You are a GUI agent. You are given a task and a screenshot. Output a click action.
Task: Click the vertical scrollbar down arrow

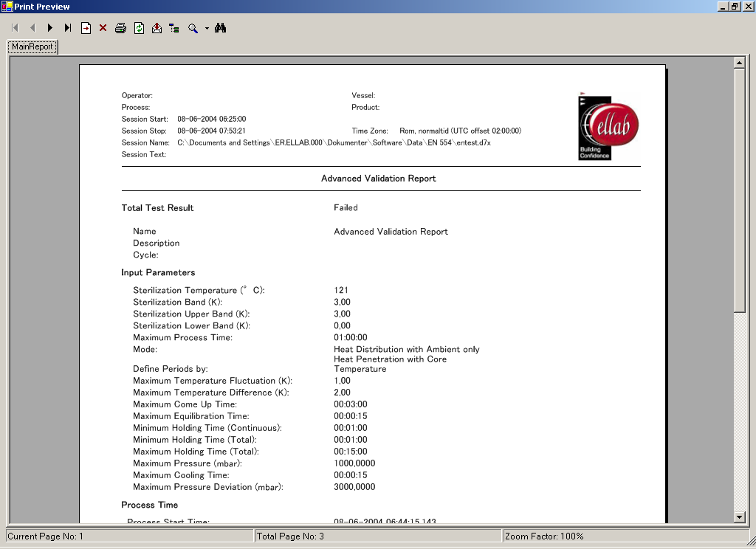tap(740, 517)
